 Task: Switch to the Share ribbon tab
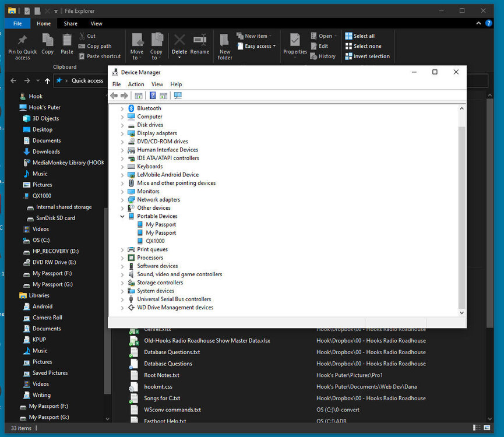(71, 24)
